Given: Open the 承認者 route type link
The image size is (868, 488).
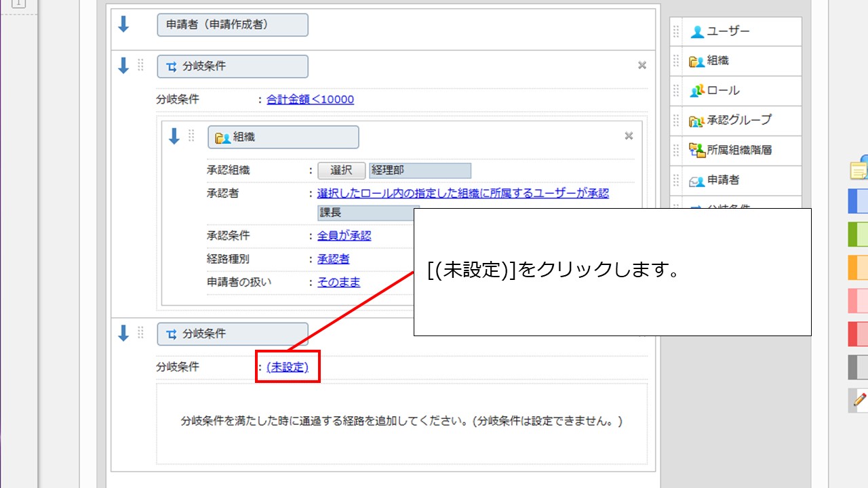Looking at the screenshot, I should tap(333, 259).
